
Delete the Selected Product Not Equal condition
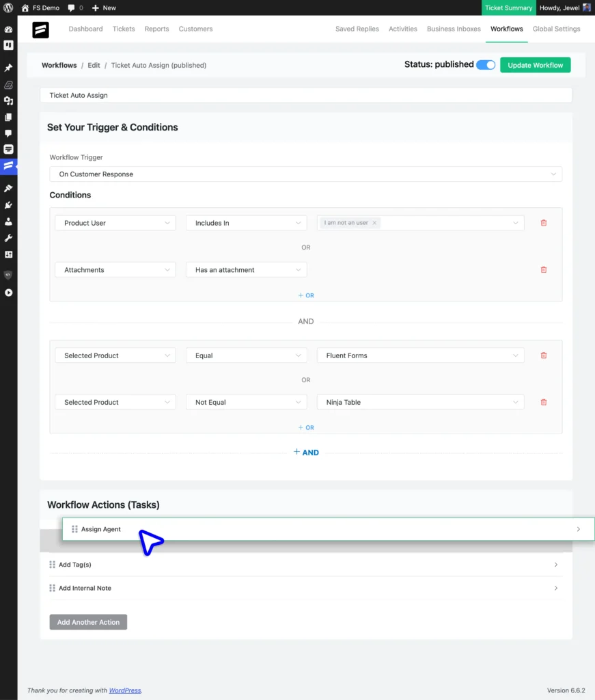click(544, 402)
